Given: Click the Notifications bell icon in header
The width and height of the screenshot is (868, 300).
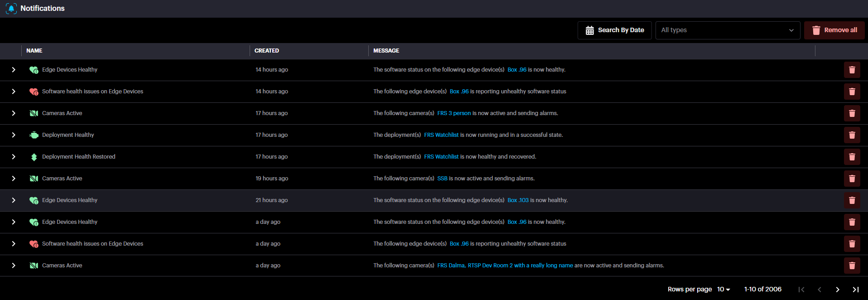Looking at the screenshot, I should [11, 9].
